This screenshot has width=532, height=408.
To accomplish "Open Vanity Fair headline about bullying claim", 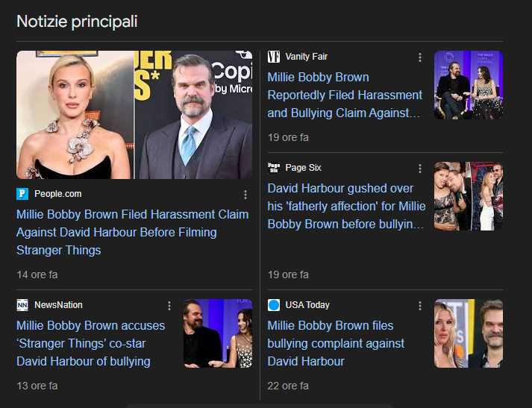I will click(x=345, y=95).
